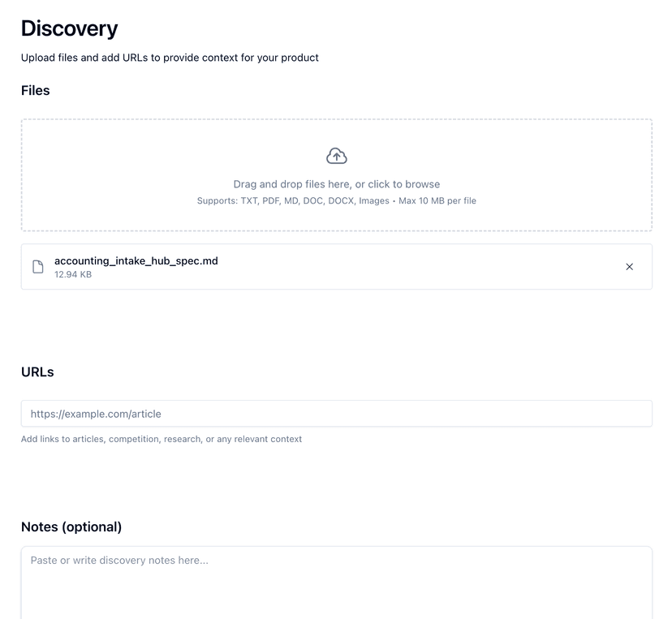Click the URL helper text below the input
Viewport: 672px width, 619px height.
coord(160,439)
